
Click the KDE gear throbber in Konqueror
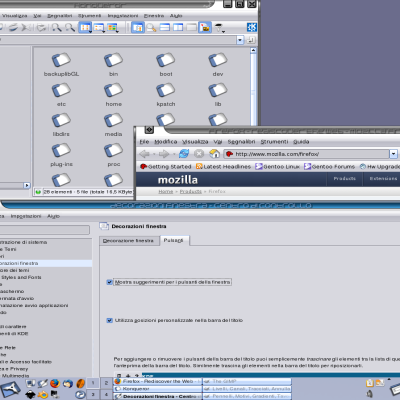(252, 27)
